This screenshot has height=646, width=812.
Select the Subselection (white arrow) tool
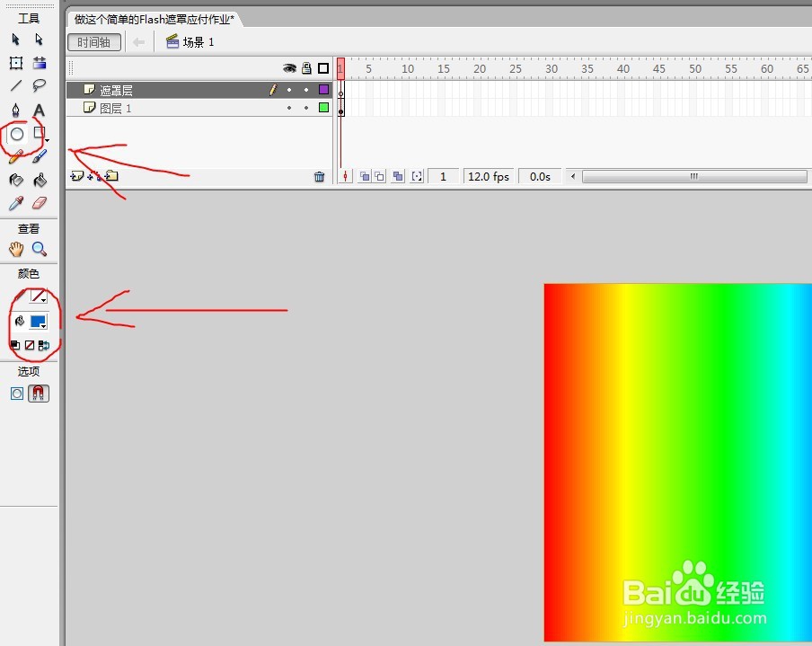pos(39,40)
